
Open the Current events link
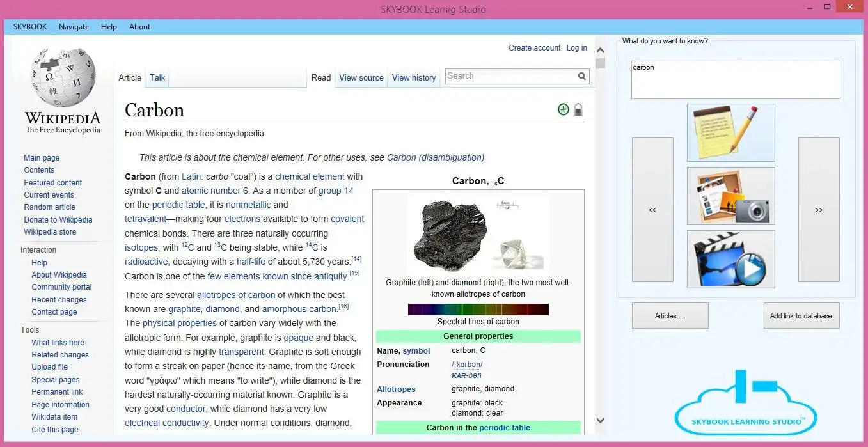[x=49, y=195]
